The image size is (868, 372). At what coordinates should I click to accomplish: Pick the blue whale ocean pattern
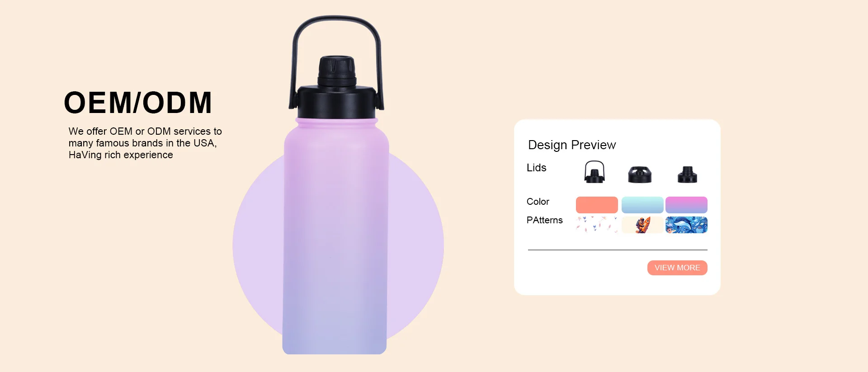(686, 225)
